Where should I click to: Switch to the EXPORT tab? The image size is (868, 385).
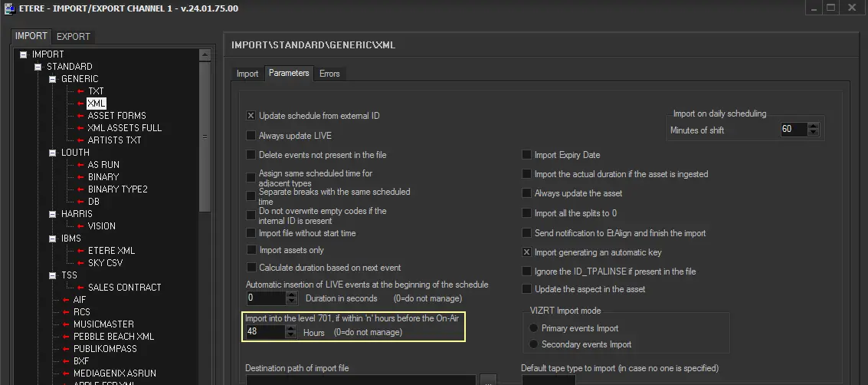click(x=74, y=36)
